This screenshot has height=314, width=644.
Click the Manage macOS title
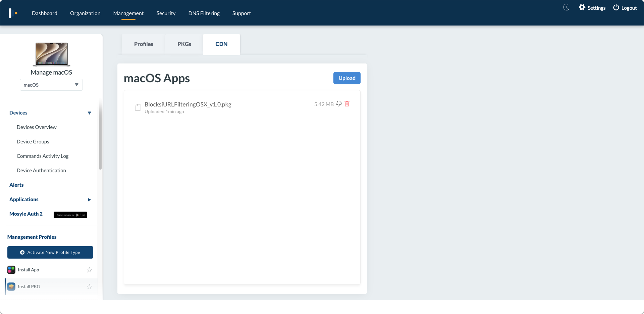(51, 73)
